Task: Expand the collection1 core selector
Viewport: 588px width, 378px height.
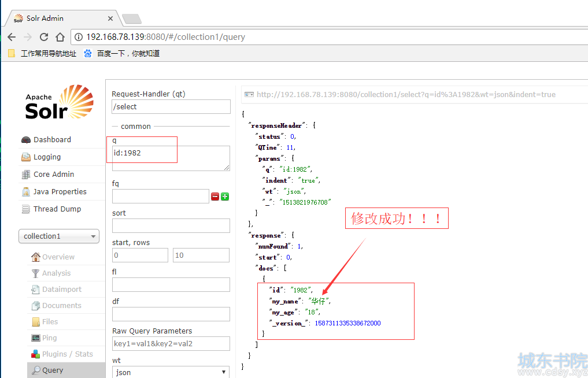Action: tap(59, 236)
